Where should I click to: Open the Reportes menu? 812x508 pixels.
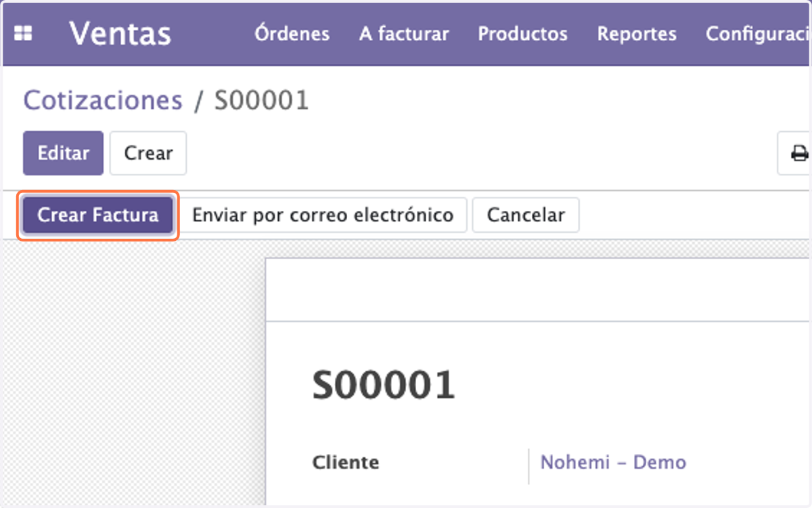click(x=637, y=34)
